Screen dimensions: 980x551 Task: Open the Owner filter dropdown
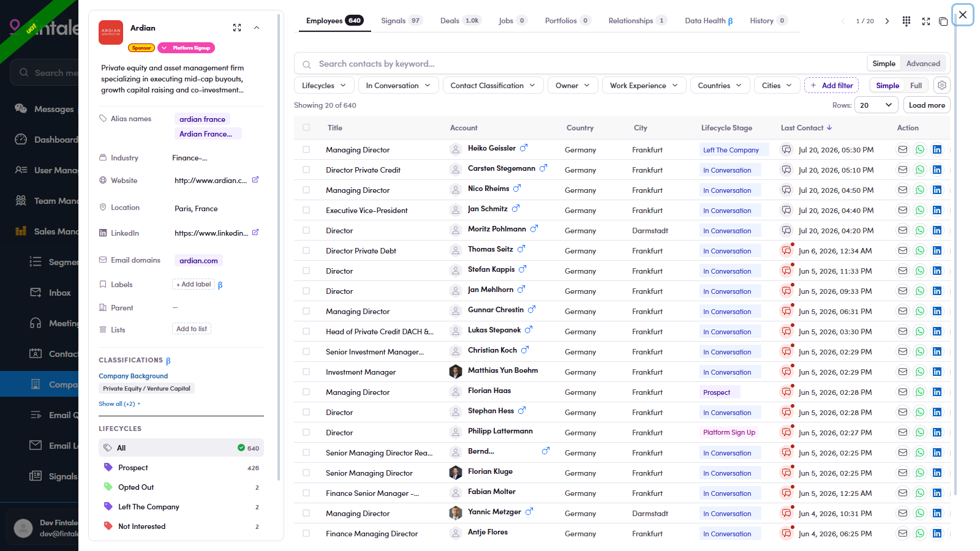[573, 85]
